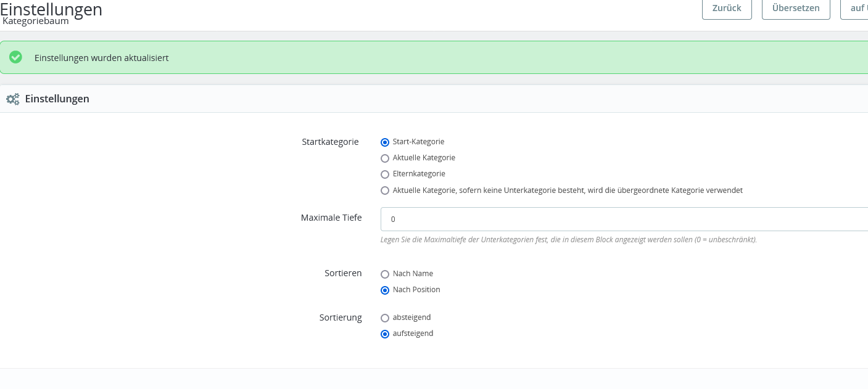
Task: Set sort order to absteigend
Action: pyautogui.click(x=385, y=318)
